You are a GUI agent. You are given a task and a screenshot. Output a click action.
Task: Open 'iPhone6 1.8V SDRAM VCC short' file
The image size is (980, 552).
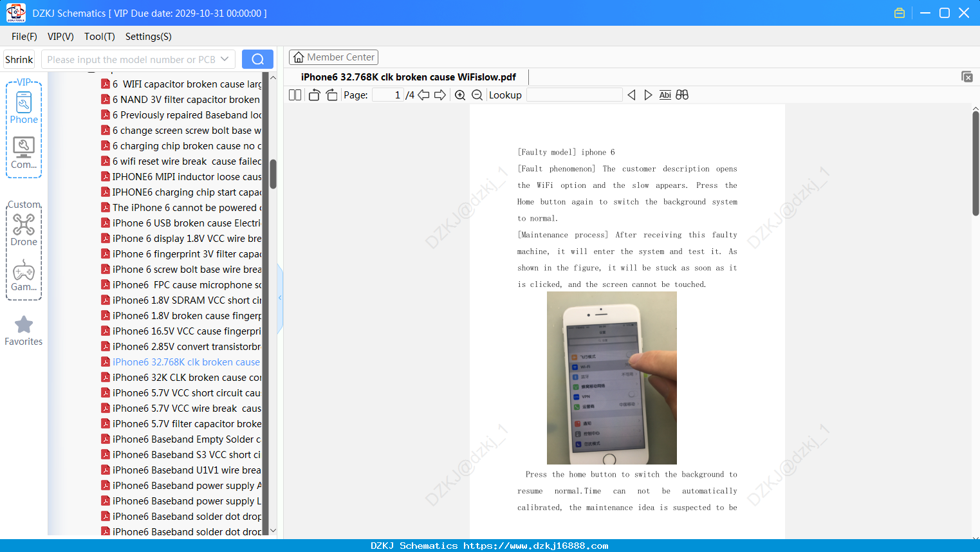tap(181, 300)
